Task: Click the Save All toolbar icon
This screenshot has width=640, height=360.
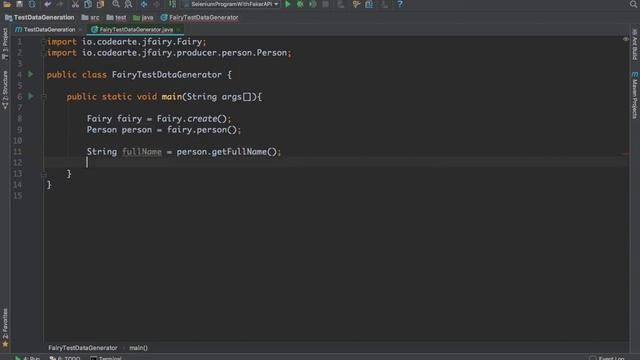Action: coord(19,4)
